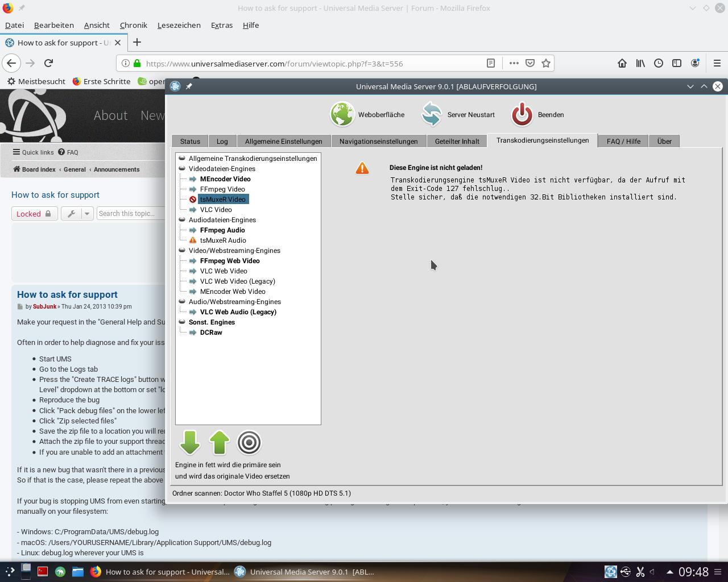Select FFmpeg Web Video engine
Screen dimensions: 728x582
point(230,261)
